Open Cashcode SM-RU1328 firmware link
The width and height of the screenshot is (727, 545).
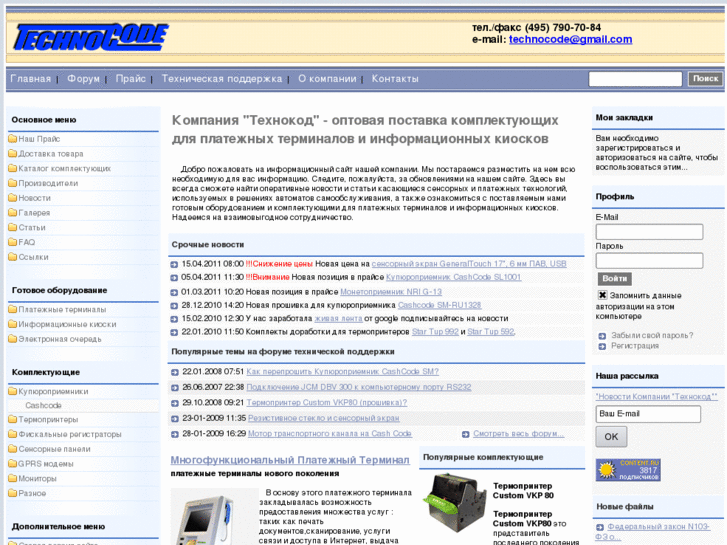click(x=440, y=305)
